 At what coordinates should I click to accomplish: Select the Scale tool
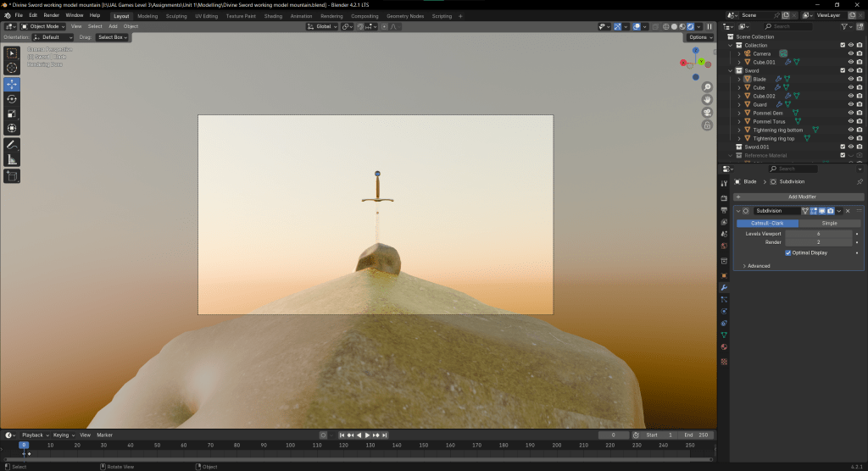[12, 114]
